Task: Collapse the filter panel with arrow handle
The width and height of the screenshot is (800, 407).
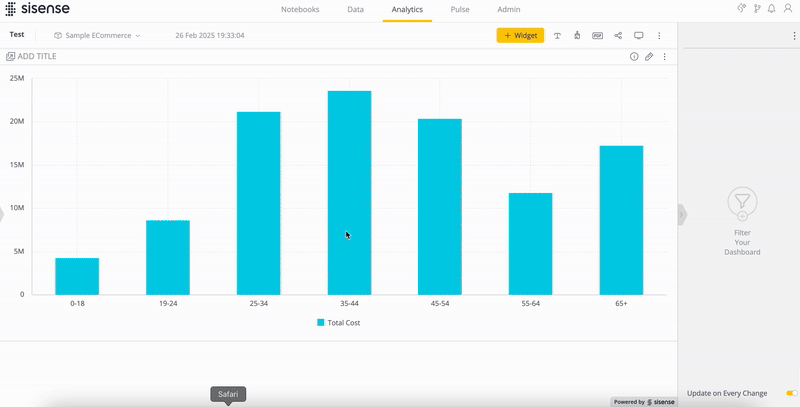Action: click(x=682, y=214)
